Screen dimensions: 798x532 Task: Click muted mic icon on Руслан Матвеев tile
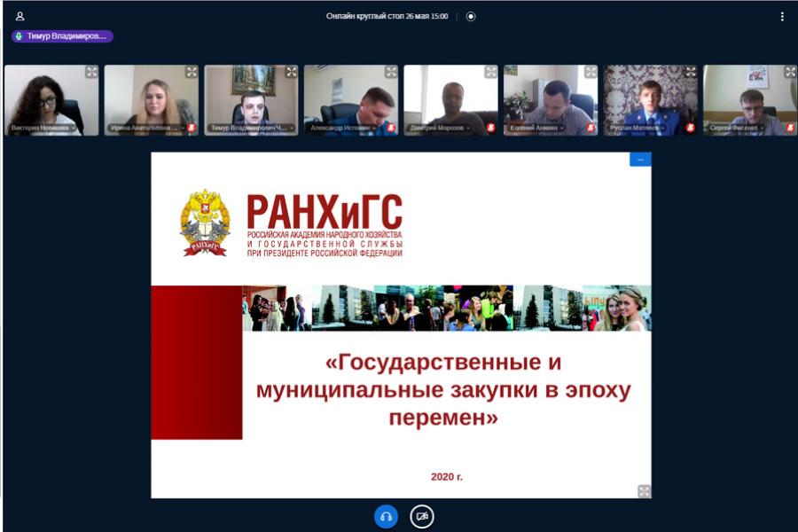coord(690,128)
